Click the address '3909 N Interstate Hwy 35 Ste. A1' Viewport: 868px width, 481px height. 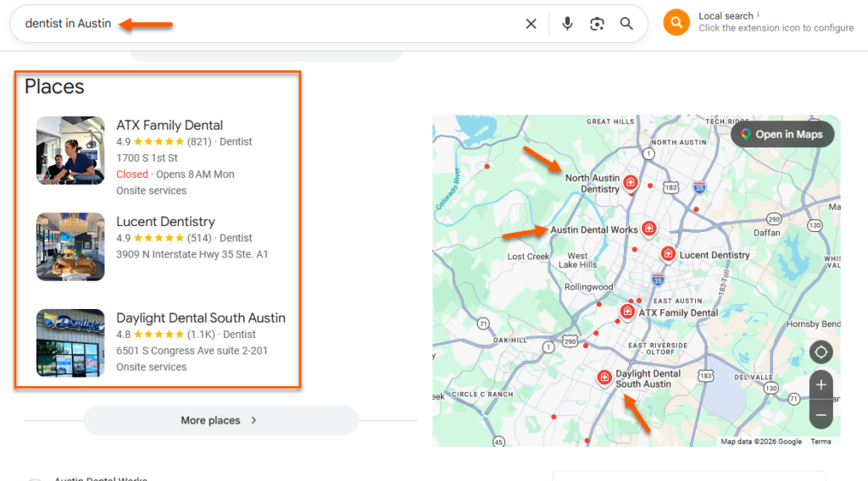[192, 254]
